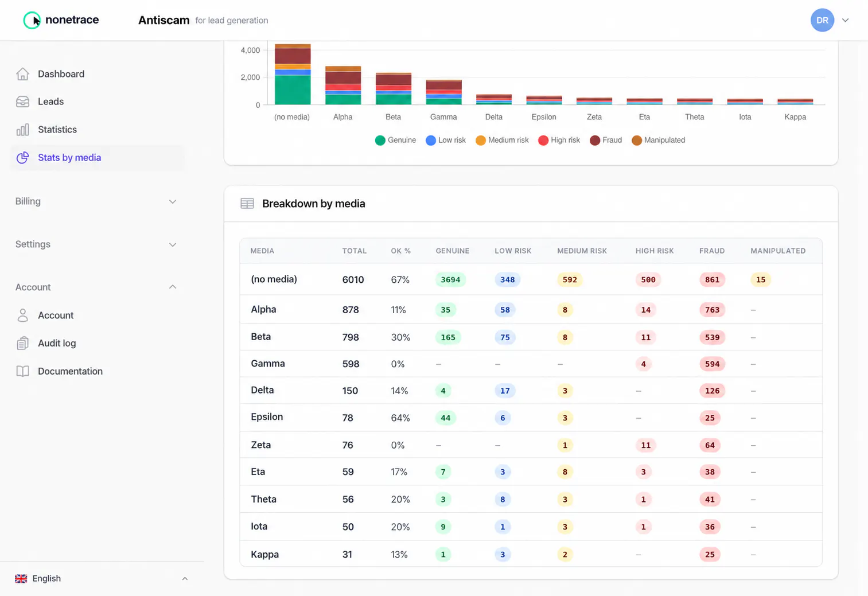Click Beta low risk badge 75
Viewport: 868px width, 596px height.
coord(505,337)
